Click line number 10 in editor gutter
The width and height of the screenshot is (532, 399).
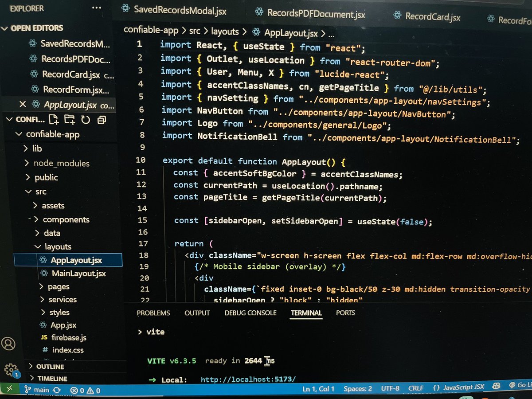click(141, 160)
